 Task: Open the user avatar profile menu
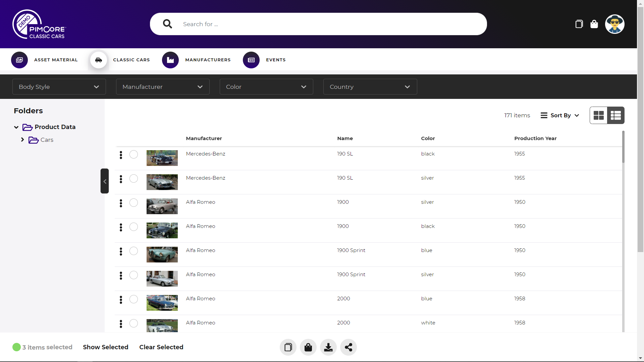point(614,24)
